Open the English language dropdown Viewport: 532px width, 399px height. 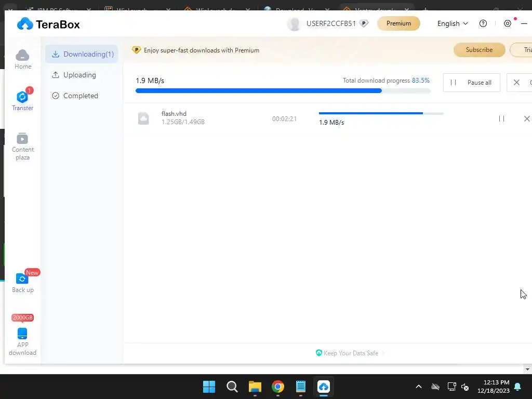453,23
